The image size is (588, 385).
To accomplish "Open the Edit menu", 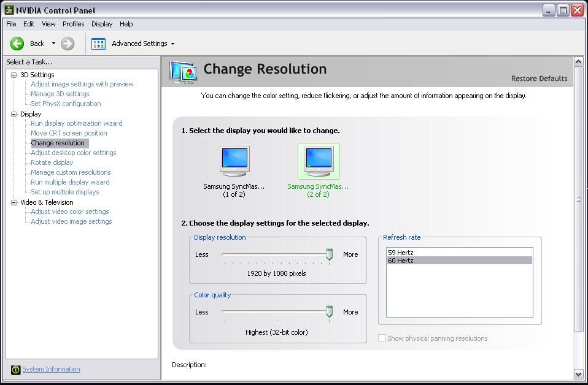I will coord(29,24).
